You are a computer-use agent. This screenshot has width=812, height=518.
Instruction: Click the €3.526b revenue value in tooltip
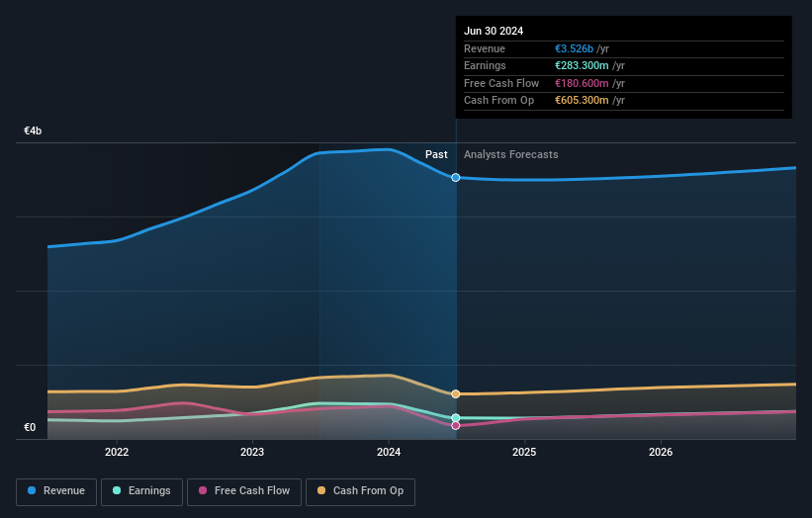pyautogui.click(x=575, y=48)
